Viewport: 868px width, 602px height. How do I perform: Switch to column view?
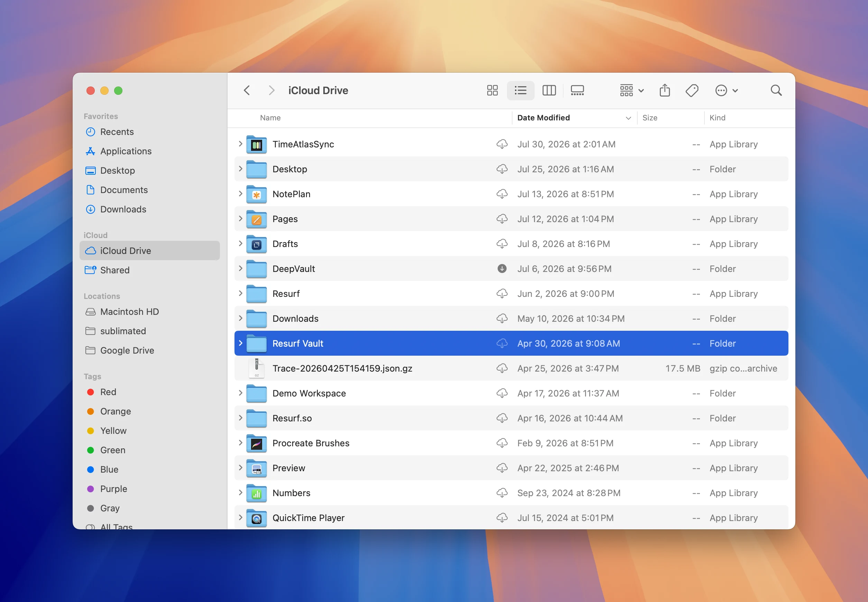(x=548, y=91)
